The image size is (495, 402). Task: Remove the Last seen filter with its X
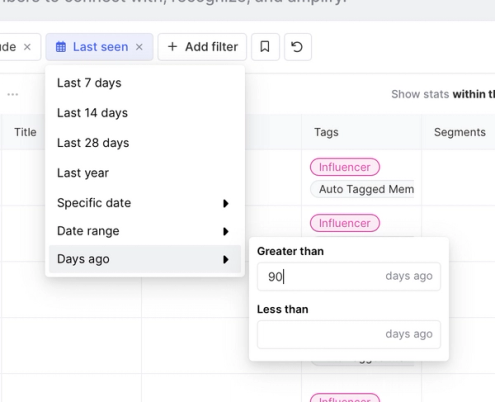(139, 47)
